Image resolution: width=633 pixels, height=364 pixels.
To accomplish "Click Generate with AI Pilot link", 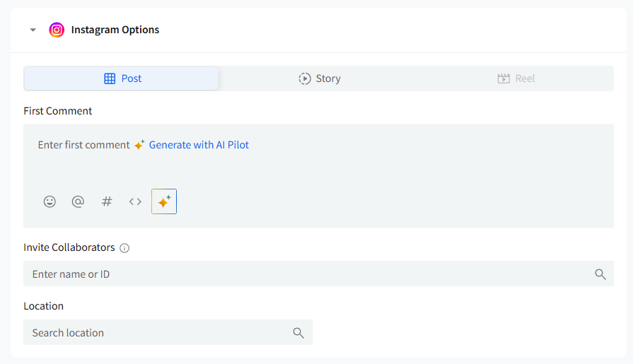I will tap(199, 145).
